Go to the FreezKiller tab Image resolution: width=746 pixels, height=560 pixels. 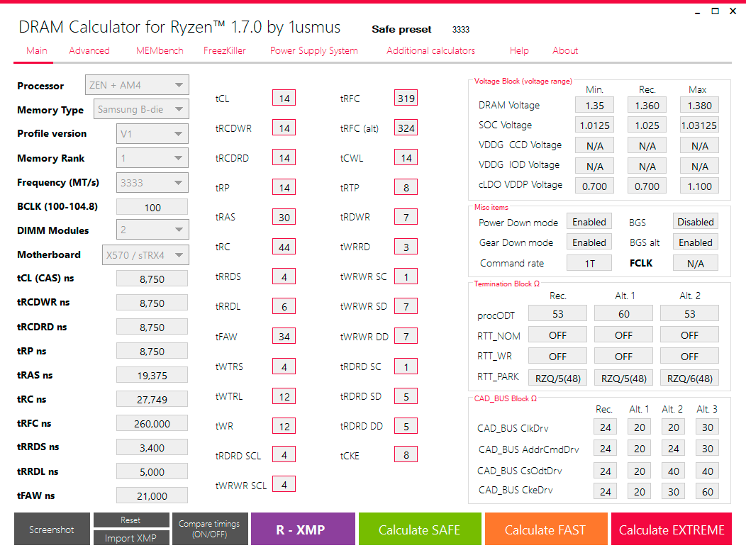click(225, 50)
